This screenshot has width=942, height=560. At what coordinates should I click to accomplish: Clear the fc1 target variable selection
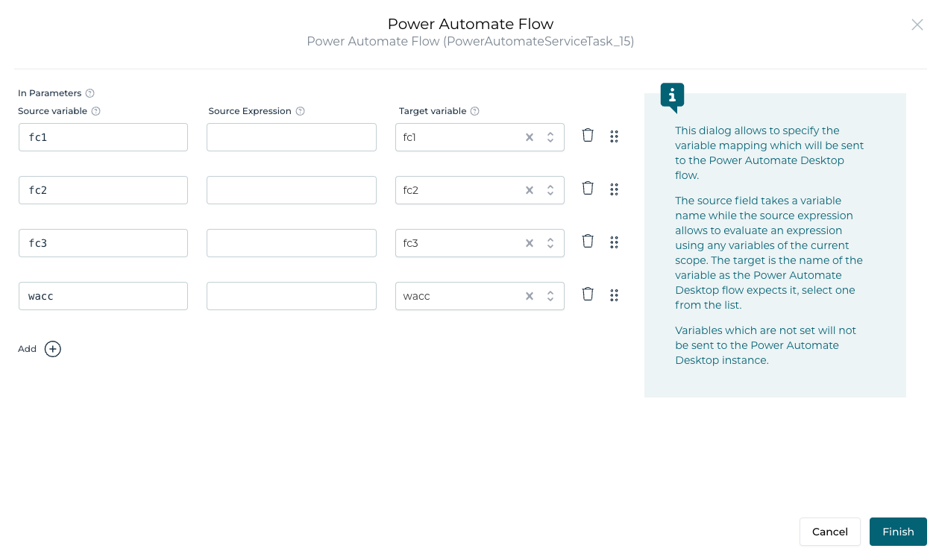(529, 136)
